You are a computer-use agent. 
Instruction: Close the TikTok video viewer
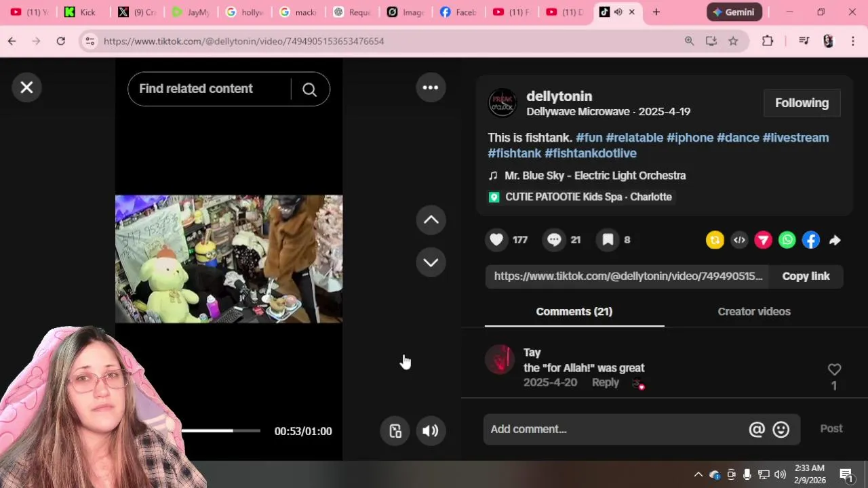click(x=26, y=87)
